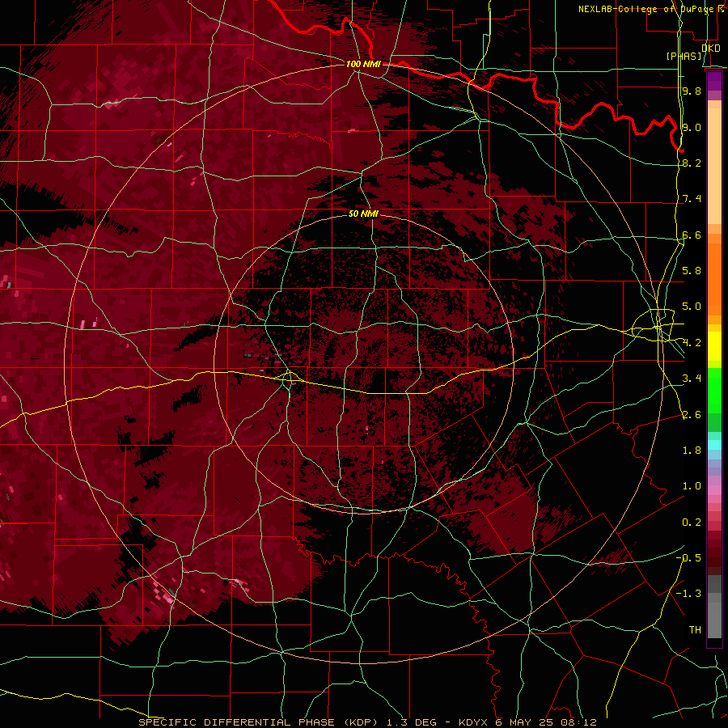
Task: Click the 5.0 value on the scale
Action: point(692,307)
